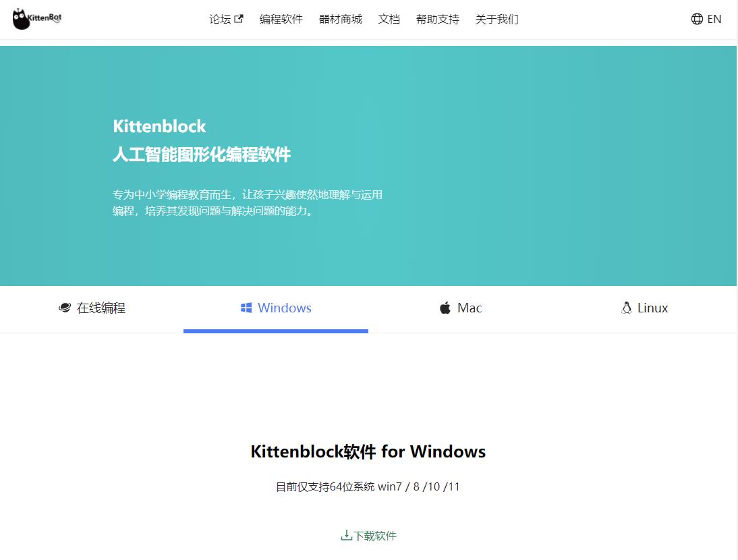Click the globe language icon
738x560 pixels.
coord(697,19)
